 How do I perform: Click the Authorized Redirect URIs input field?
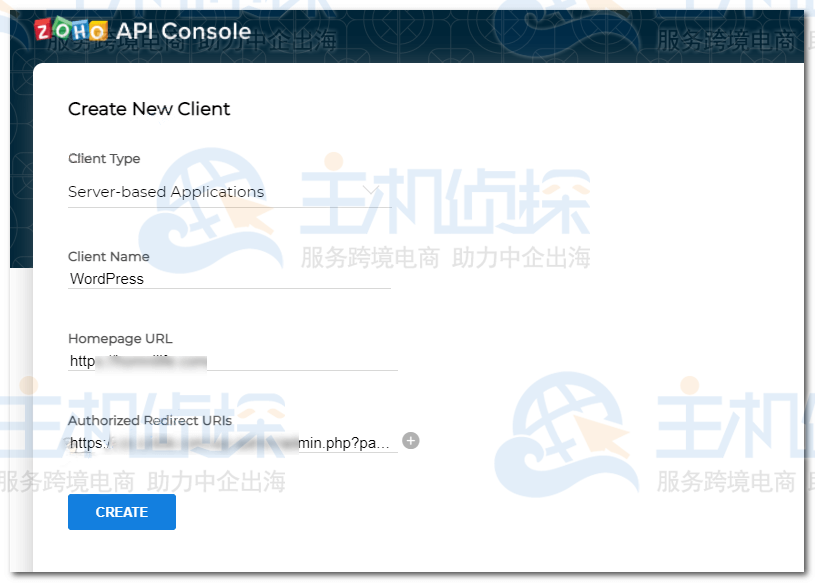[x=232, y=442]
